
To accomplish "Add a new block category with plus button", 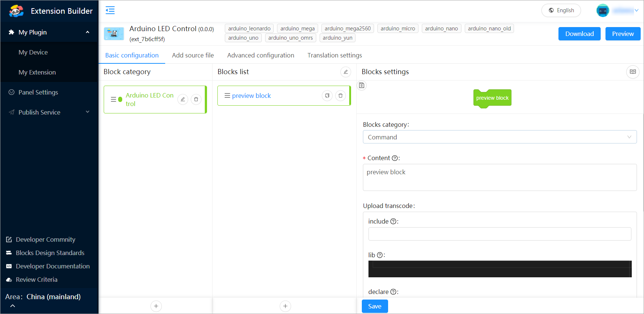I will (156, 306).
